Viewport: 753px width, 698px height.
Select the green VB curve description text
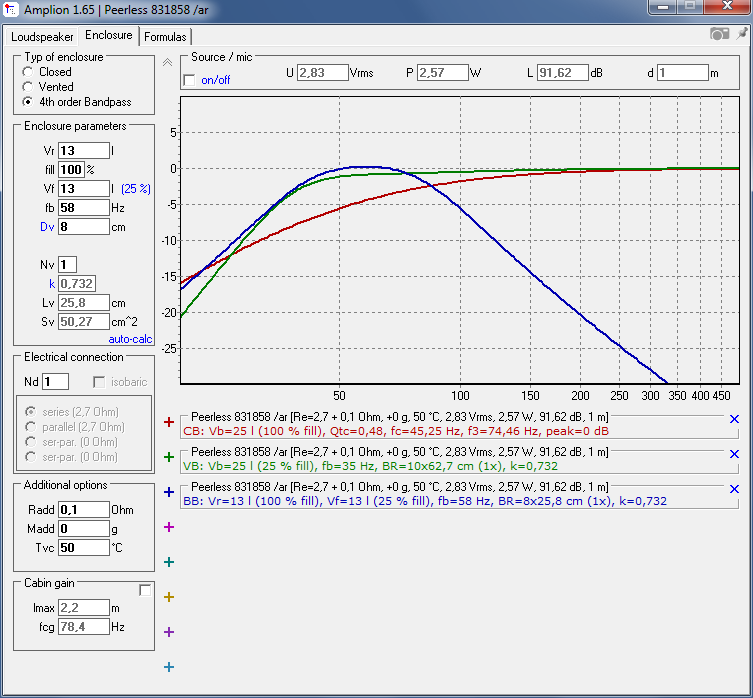[370, 466]
